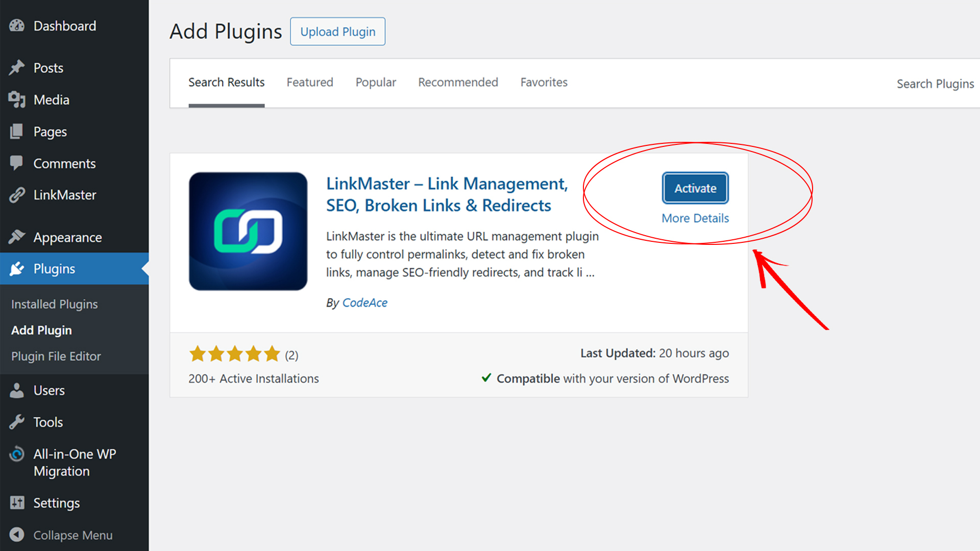The image size is (980, 551).
Task: Open Appearance in the sidebar
Action: click(x=74, y=237)
